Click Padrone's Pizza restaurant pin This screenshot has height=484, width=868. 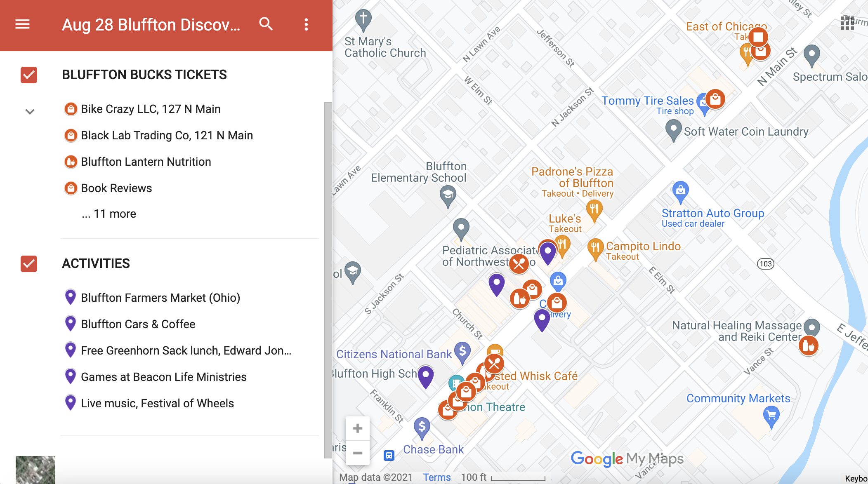pyautogui.click(x=594, y=210)
